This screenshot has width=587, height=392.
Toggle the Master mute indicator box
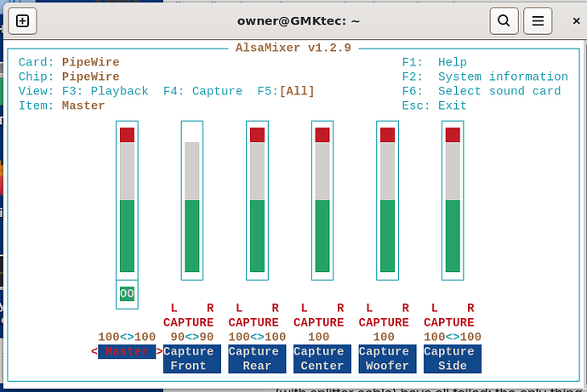point(127,294)
